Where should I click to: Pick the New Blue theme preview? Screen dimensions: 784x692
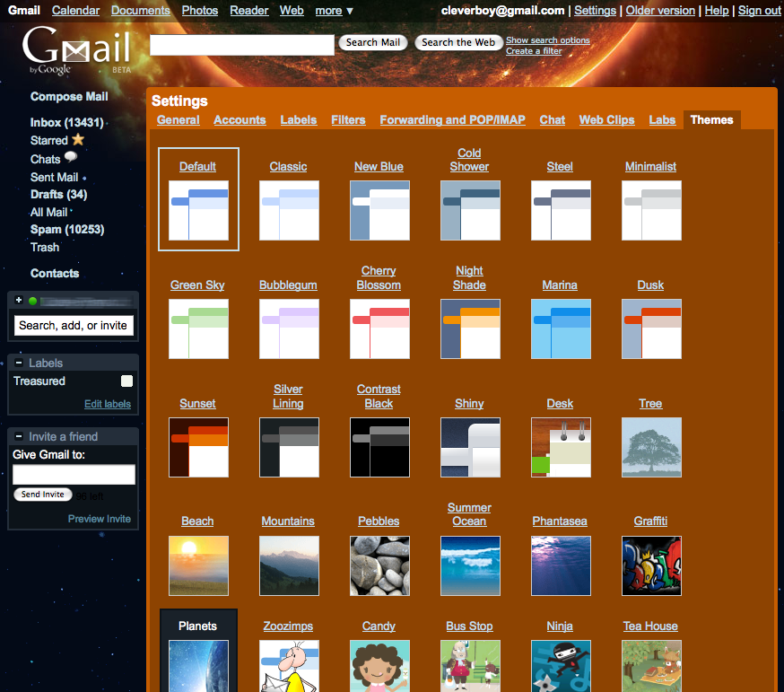point(379,211)
